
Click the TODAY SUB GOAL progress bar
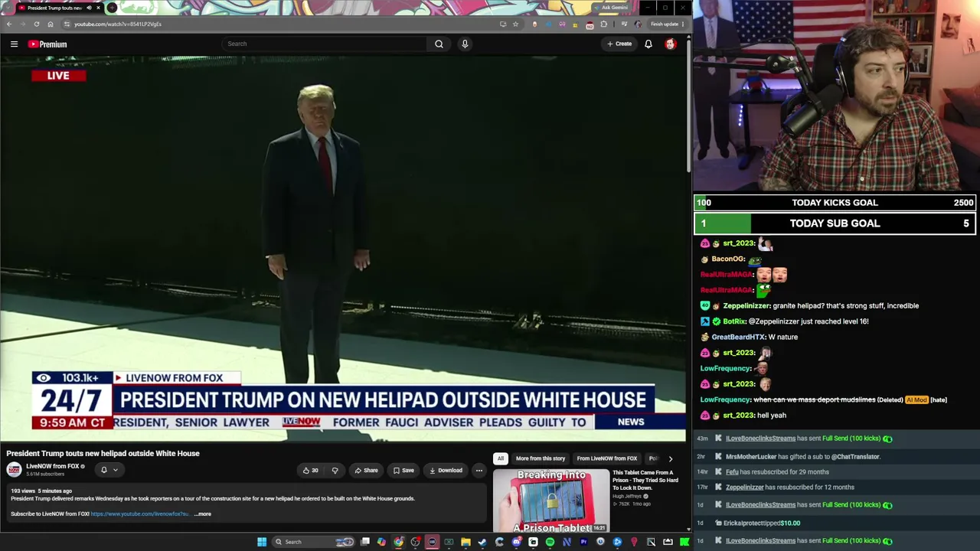click(x=835, y=223)
